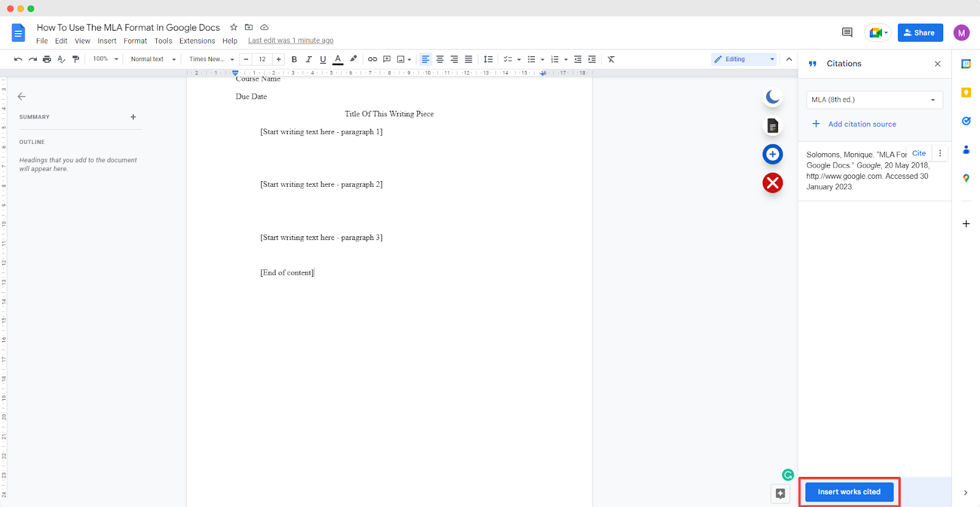
Task: Clear formatting
Action: coord(611,59)
